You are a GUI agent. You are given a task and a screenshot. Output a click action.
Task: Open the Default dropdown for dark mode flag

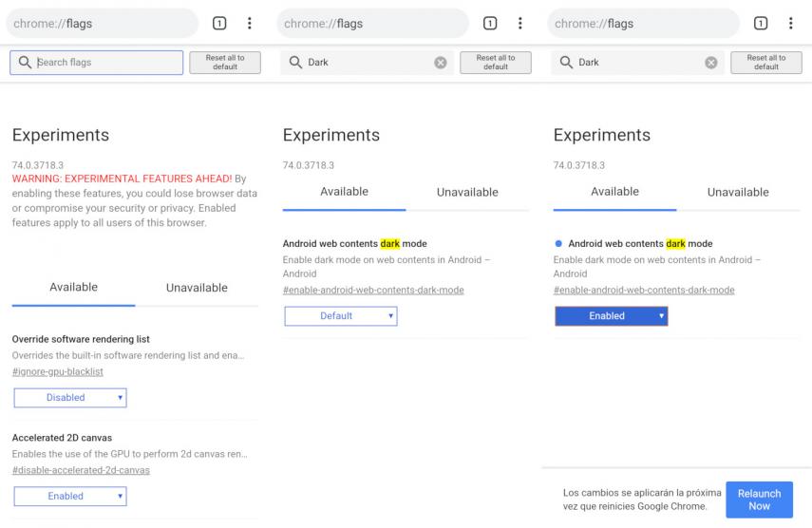click(341, 316)
